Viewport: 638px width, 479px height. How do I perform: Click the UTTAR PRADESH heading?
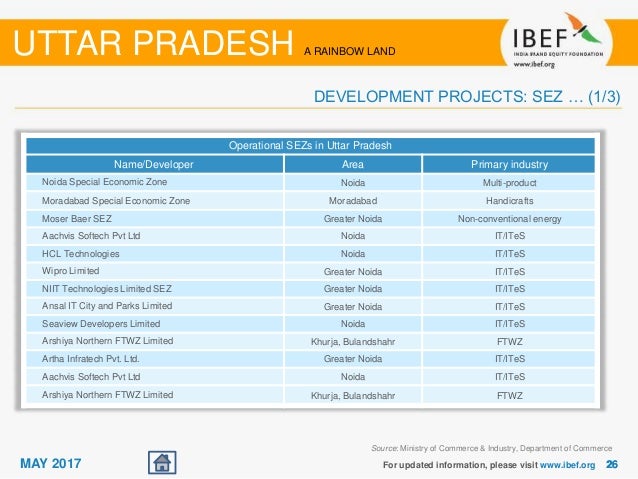(x=153, y=42)
